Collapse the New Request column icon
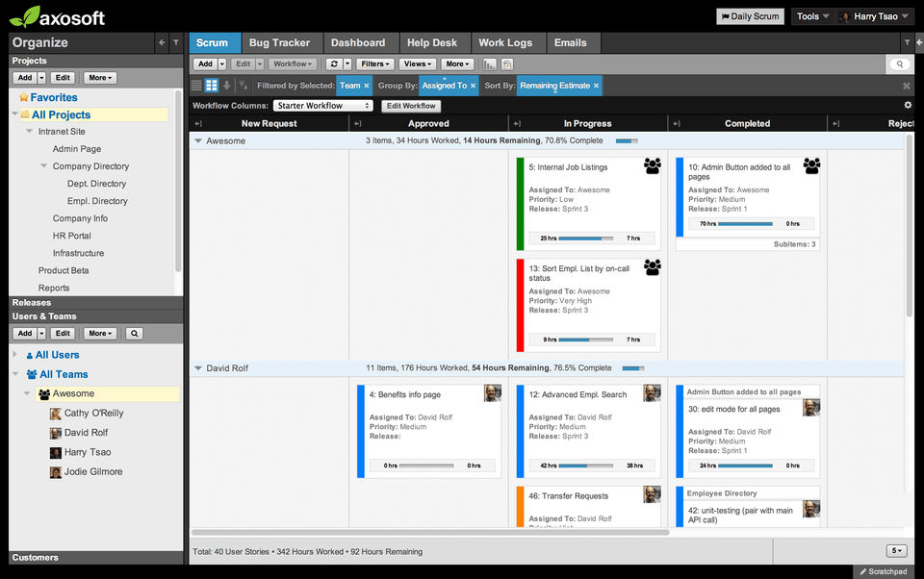The image size is (924, 579). click(198, 124)
